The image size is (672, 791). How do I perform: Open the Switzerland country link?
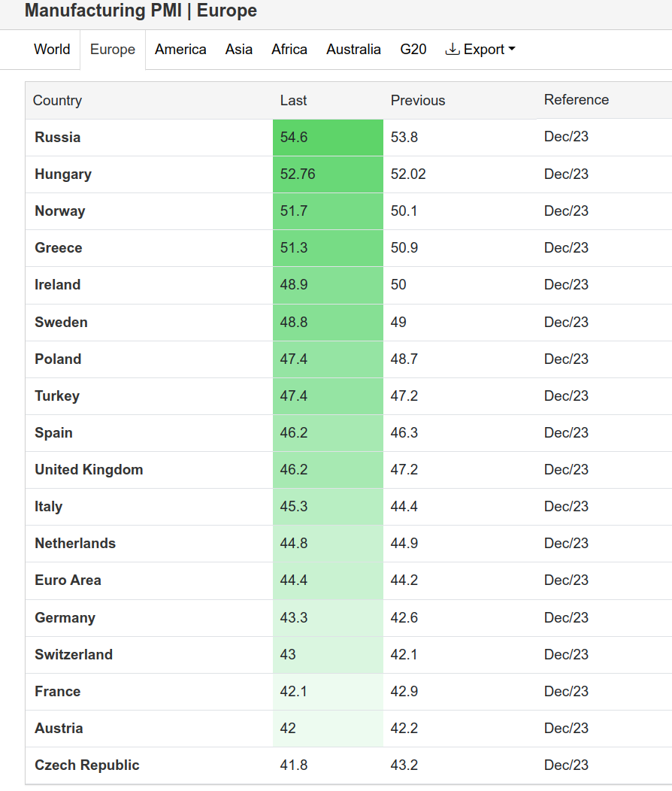click(x=74, y=655)
